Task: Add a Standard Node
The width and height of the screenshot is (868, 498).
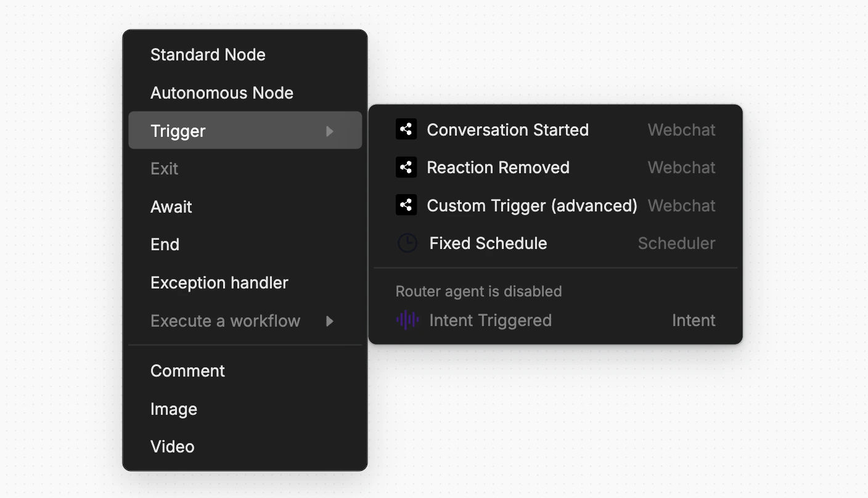Action: coord(245,54)
